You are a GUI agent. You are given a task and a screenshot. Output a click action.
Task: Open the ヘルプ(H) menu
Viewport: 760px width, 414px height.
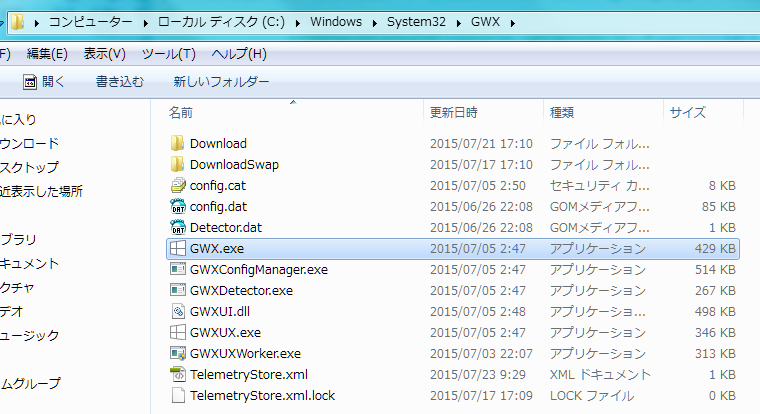(x=239, y=54)
